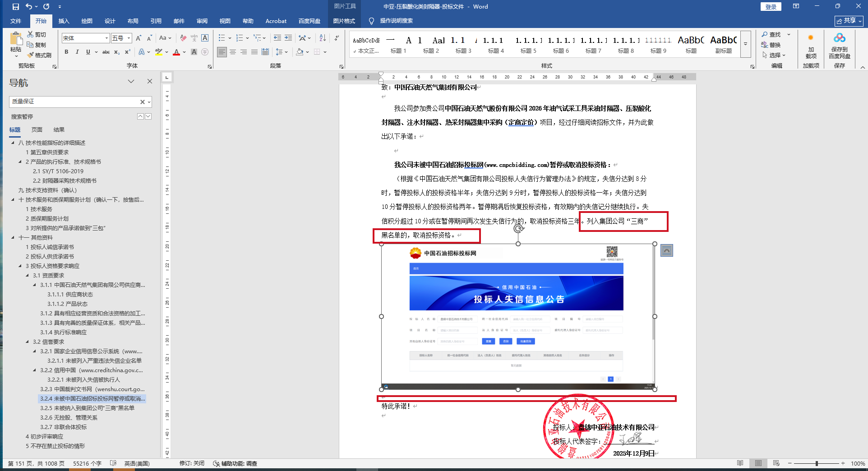Open 加载项 add-ins
Viewport: 868px width, 471px height.
pyautogui.click(x=811, y=46)
